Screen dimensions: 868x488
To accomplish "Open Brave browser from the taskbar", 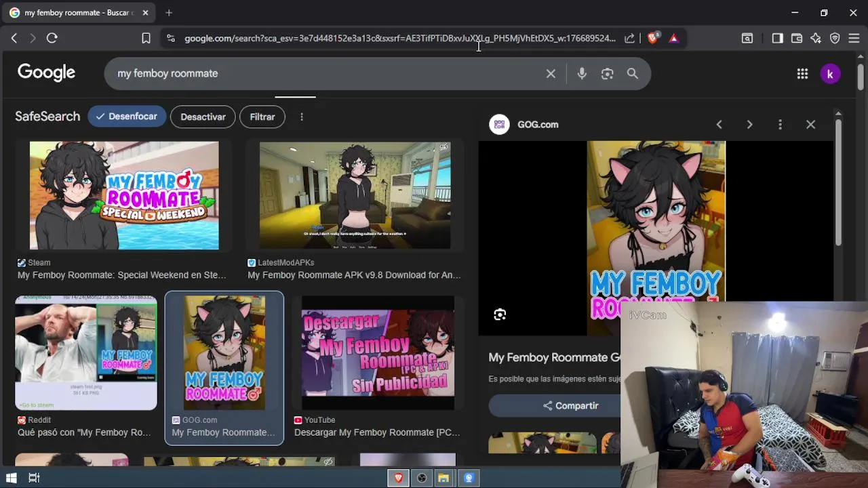I will coord(398,478).
